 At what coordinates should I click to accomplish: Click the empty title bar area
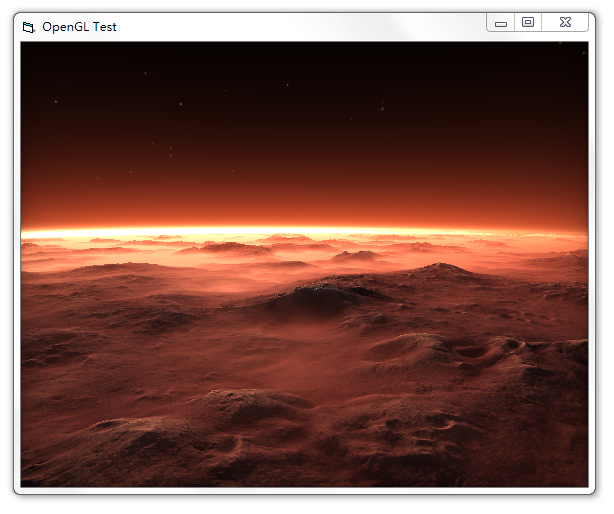(x=300, y=27)
